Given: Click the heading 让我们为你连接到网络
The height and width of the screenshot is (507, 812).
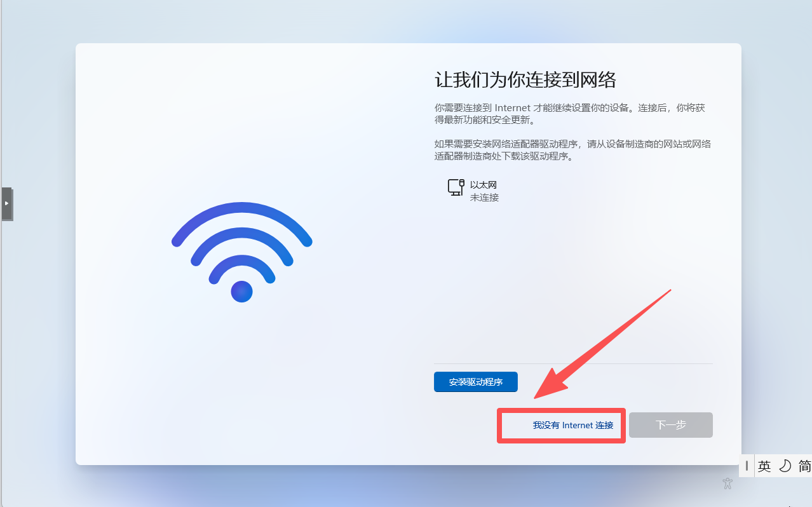Looking at the screenshot, I should 525,80.
